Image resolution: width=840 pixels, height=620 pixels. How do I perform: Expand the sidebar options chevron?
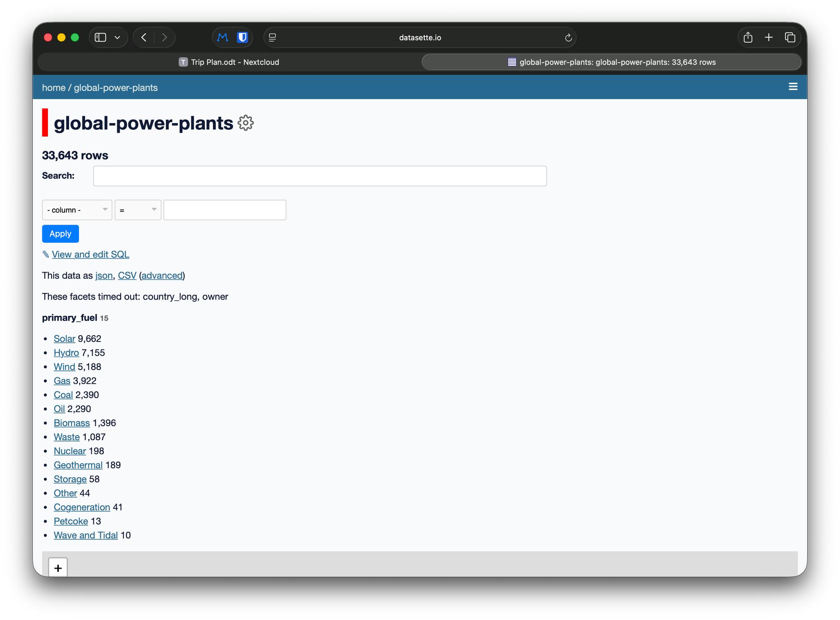(x=118, y=37)
